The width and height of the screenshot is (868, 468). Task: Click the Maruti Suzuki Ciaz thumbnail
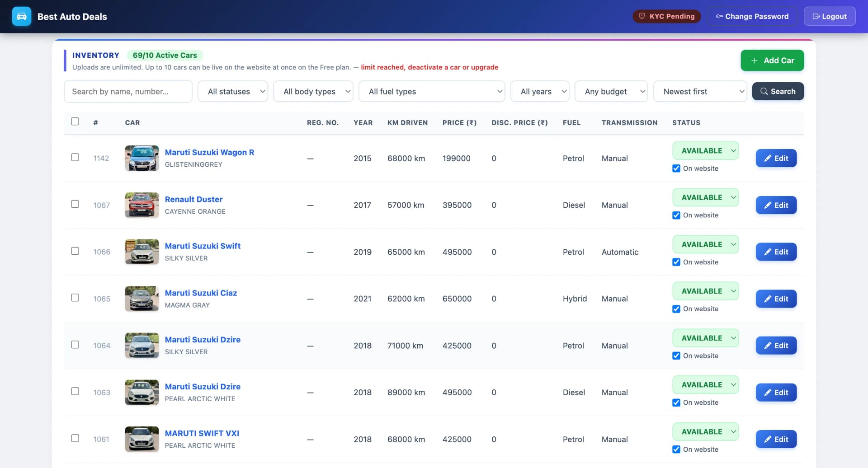[142, 299]
